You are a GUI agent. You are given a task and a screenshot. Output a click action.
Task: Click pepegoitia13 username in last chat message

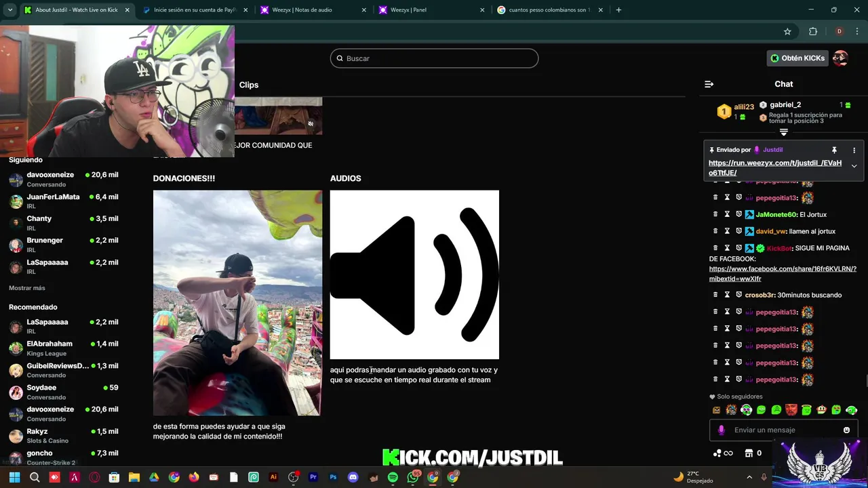coord(776,380)
